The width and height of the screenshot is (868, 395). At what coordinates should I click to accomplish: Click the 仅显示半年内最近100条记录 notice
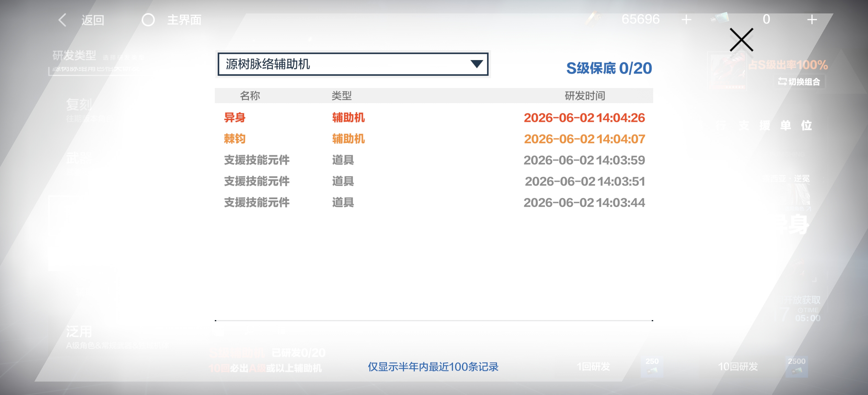(433, 367)
